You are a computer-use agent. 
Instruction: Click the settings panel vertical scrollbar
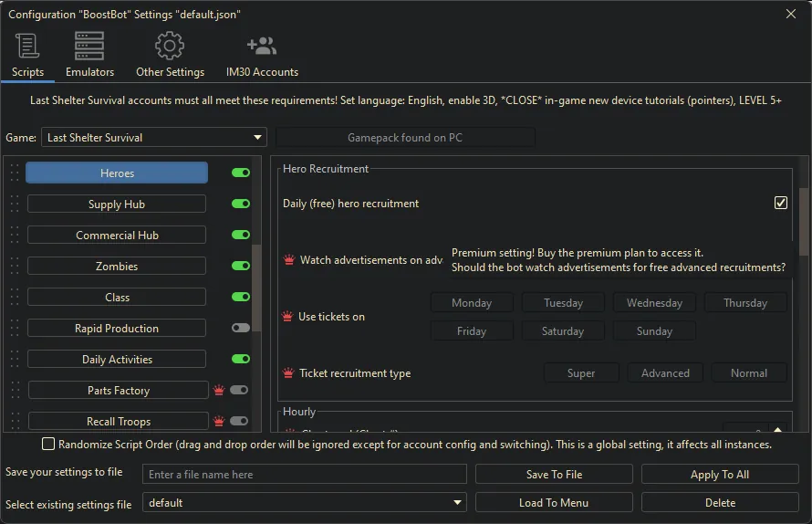pyautogui.click(x=803, y=221)
